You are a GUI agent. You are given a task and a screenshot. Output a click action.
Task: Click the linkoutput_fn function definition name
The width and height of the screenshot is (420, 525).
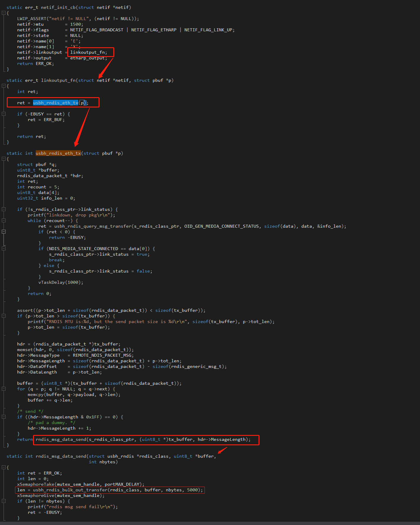tap(58, 80)
